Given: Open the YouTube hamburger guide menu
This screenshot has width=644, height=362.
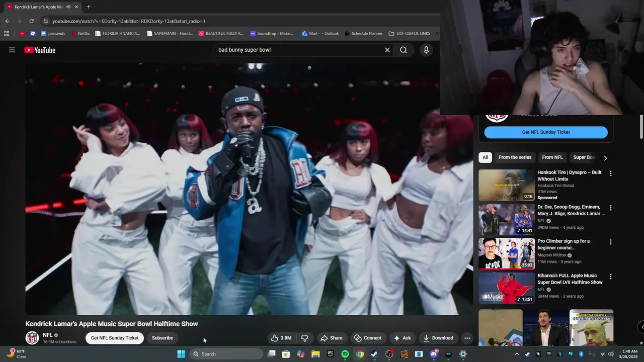Looking at the screenshot, I should pyautogui.click(x=12, y=50).
